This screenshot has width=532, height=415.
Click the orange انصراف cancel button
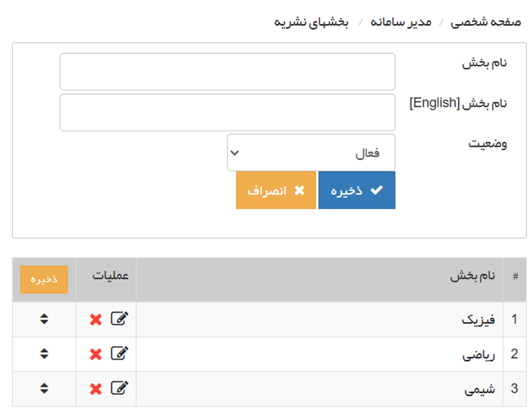[x=276, y=190]
